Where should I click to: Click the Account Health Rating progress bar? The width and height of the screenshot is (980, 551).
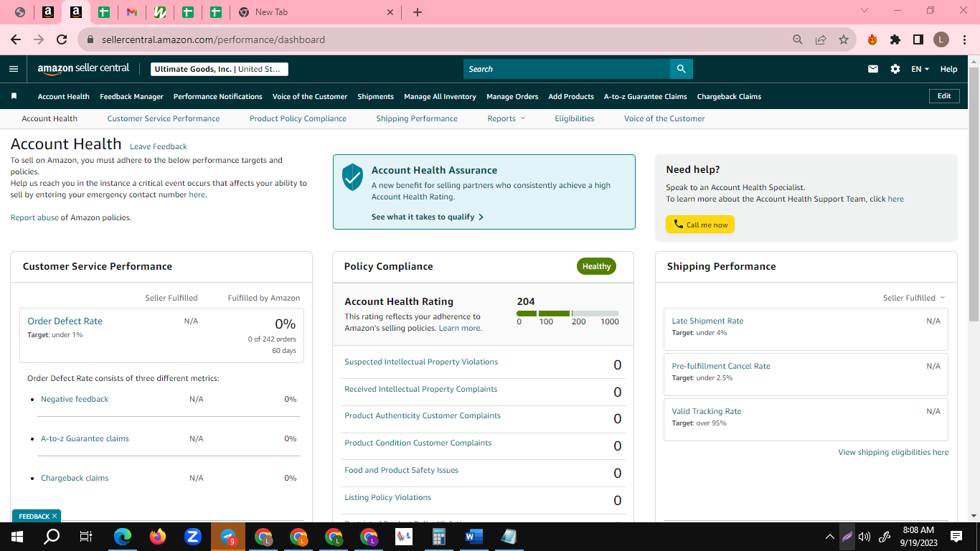tap(567, 314)
